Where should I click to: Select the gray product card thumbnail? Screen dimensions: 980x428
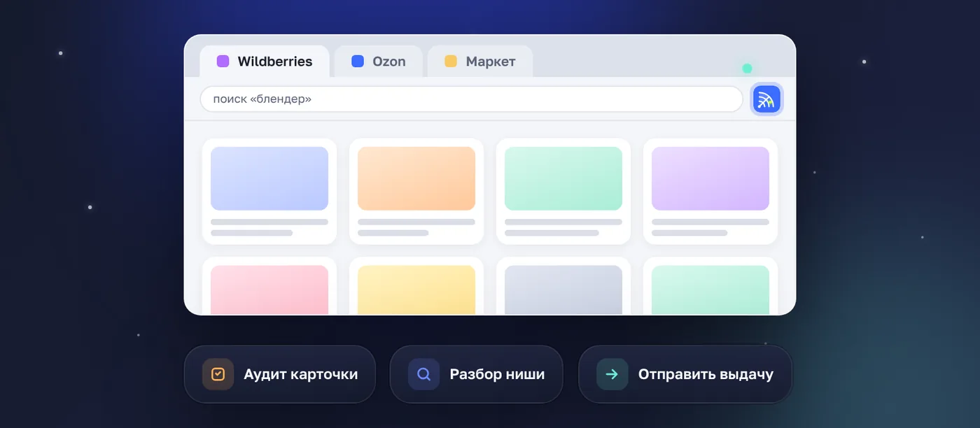coord(563,290)
